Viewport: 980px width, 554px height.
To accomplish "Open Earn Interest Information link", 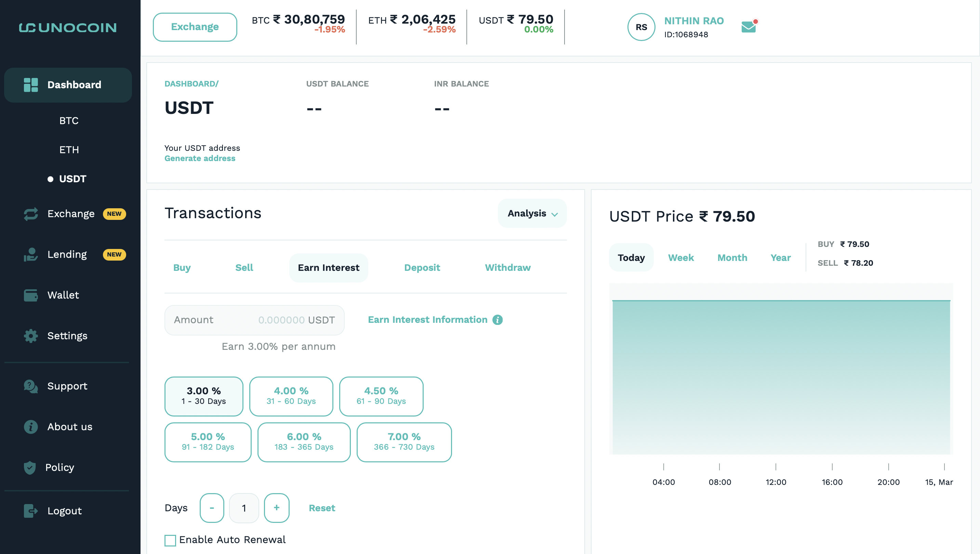I will coord(428,320).
